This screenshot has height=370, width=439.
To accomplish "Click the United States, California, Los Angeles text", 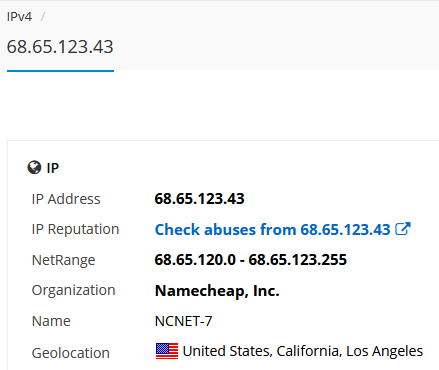I will coord(303,351).
